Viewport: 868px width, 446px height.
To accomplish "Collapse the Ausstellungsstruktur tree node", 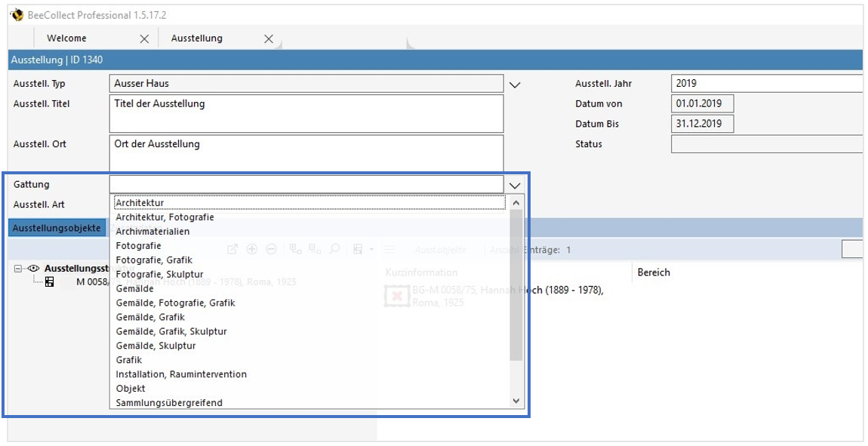I will coord(19,268).
